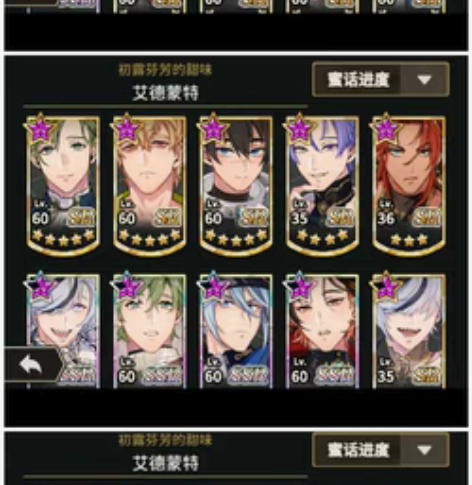The height and width of the screenshot is (485, 472).
Task: Select the black-haired blue-eyed Lv.60 card
Action: point(236,185)
